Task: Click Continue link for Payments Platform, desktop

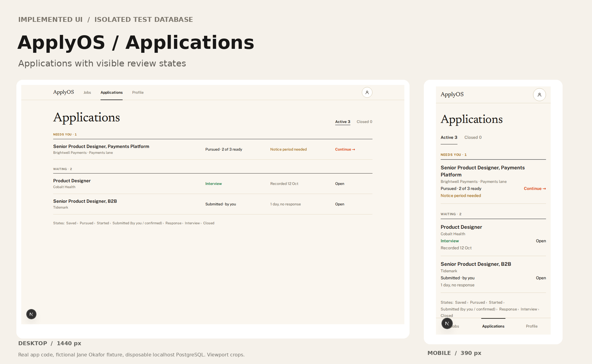Action: [x=345, y=149]
